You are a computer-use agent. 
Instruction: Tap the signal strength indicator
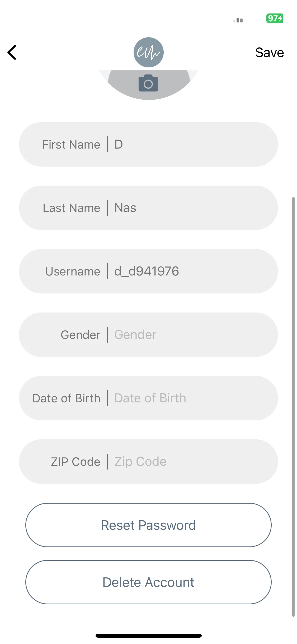coord(238,20)
